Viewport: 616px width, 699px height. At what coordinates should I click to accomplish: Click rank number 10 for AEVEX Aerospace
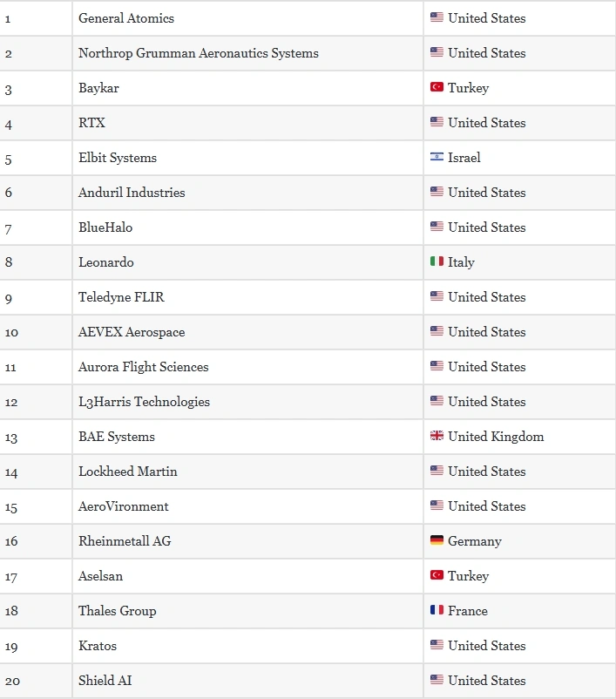(11, 333)
